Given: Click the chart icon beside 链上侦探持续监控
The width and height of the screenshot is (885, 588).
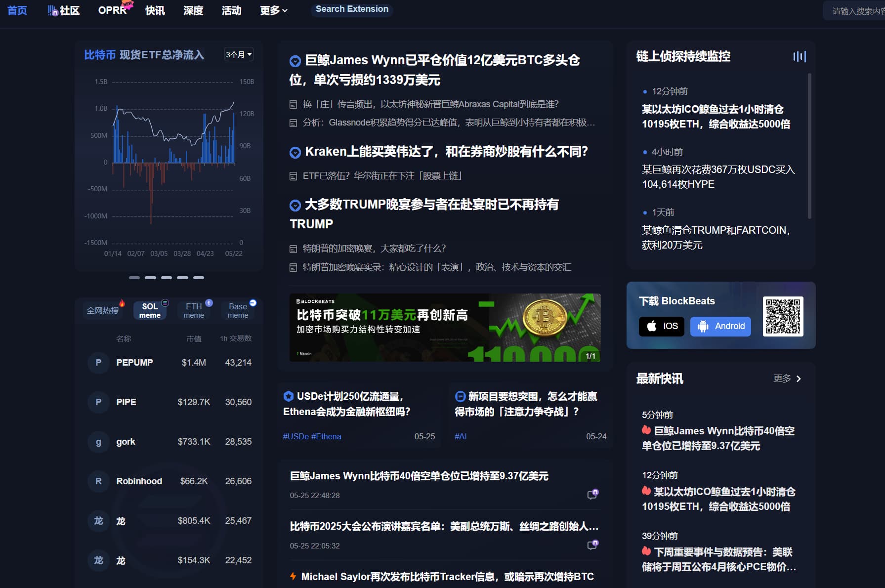Looking at the screenshot, I should (x=799, y=56).
